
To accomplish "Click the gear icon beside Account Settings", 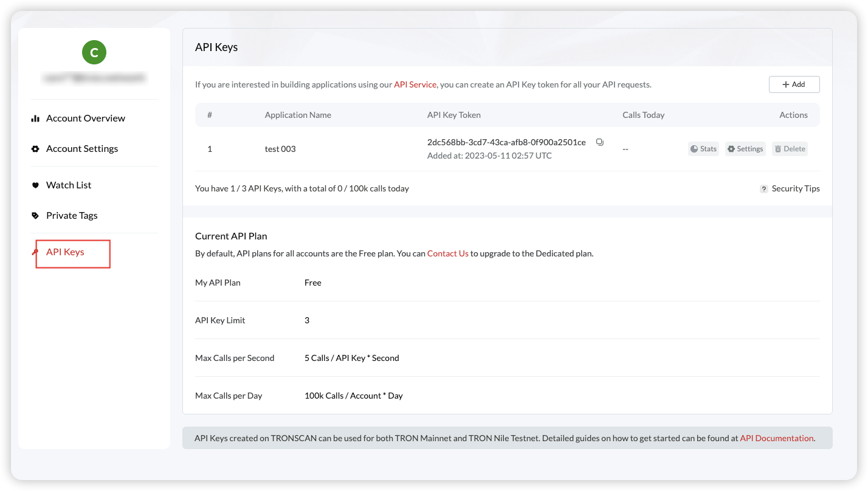I will (35, 148).
